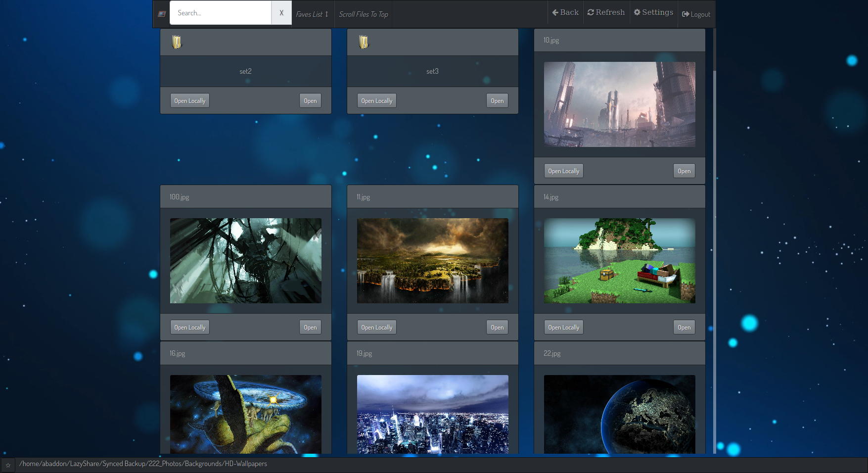868x473 pixels.
Task: Focus the Search input field
Action: [x=221, y=13]
